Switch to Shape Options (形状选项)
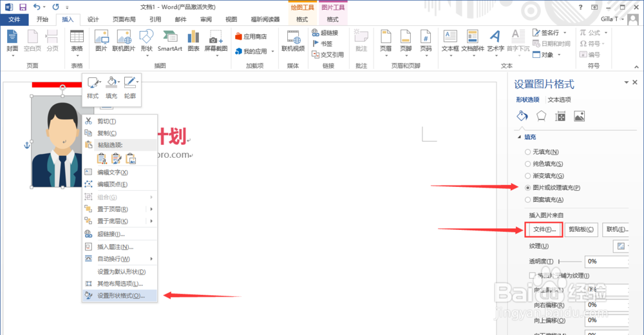 click(528, 99)
